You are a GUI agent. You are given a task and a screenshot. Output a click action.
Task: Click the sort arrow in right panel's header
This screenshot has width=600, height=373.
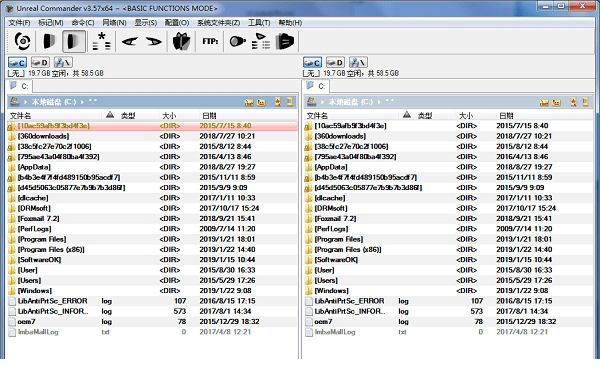click(x=407, y=115)
